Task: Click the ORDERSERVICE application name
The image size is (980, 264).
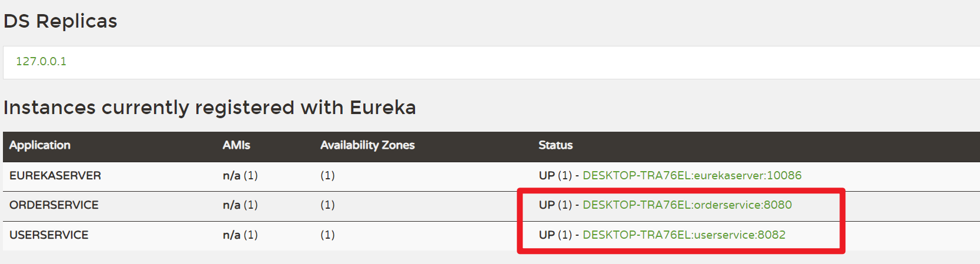Action: (x=54, y=205)
